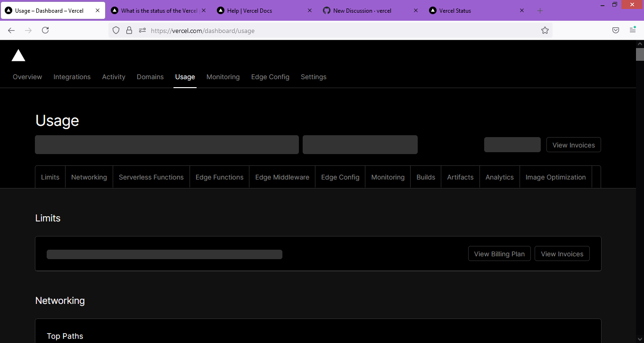Click the Vercel triangle logo
644x343 pixels.
point(18,56)
